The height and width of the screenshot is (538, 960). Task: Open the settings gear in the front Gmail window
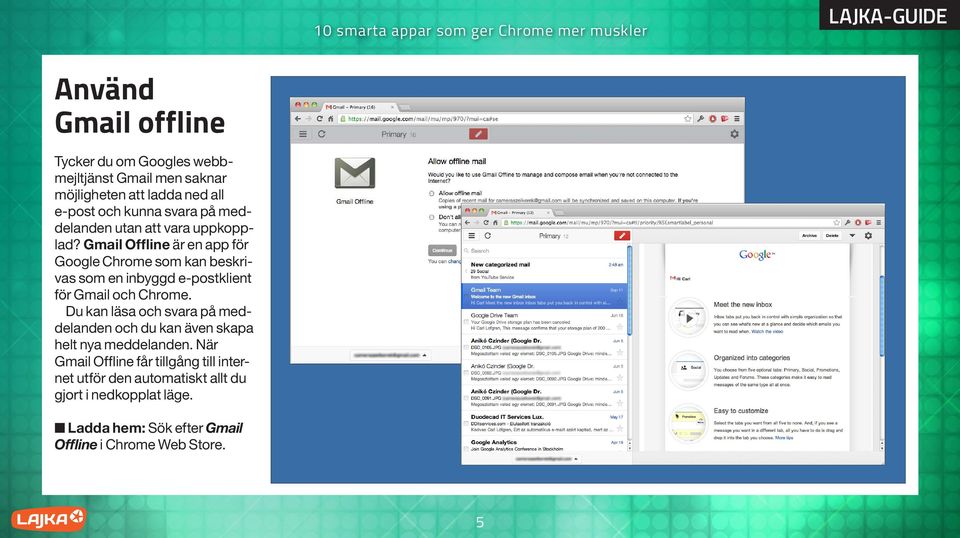[868, 236]
